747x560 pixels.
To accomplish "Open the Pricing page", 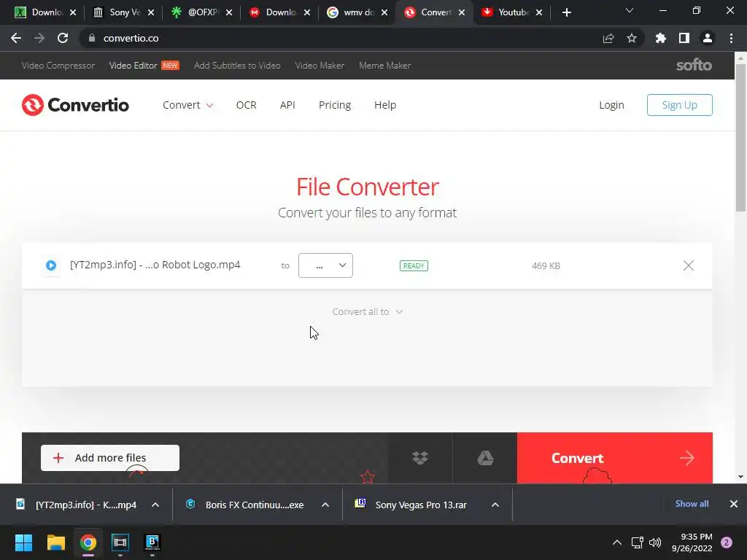I will (334, 105).
